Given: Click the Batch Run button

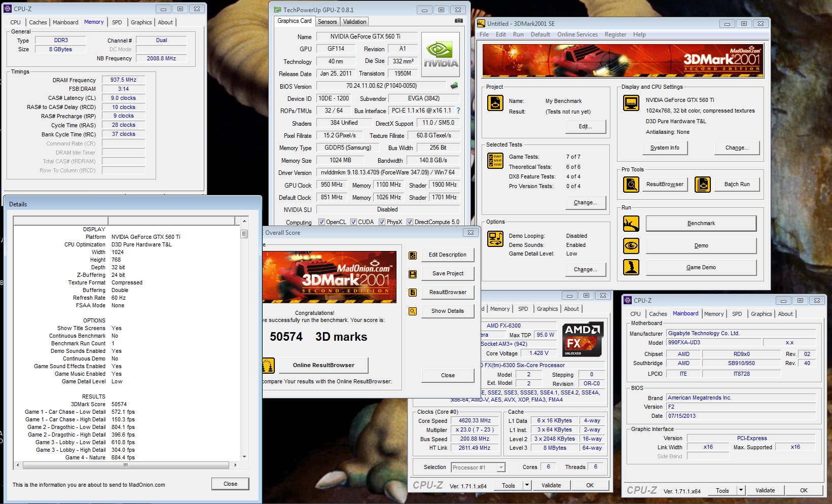Looking at the screenshot, I should click(737, 185).
